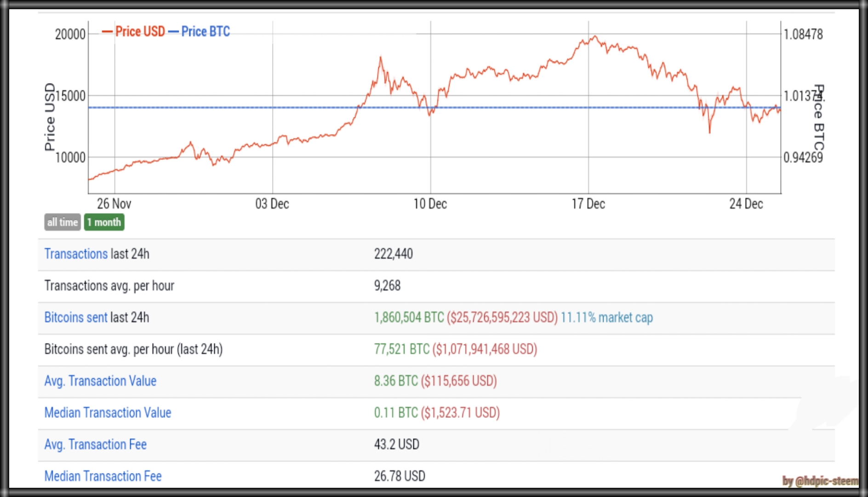This screenshot has width=868, height=497.
Task: Click the 77,521 BTC hourly value
Action: [x=402, y=349]
